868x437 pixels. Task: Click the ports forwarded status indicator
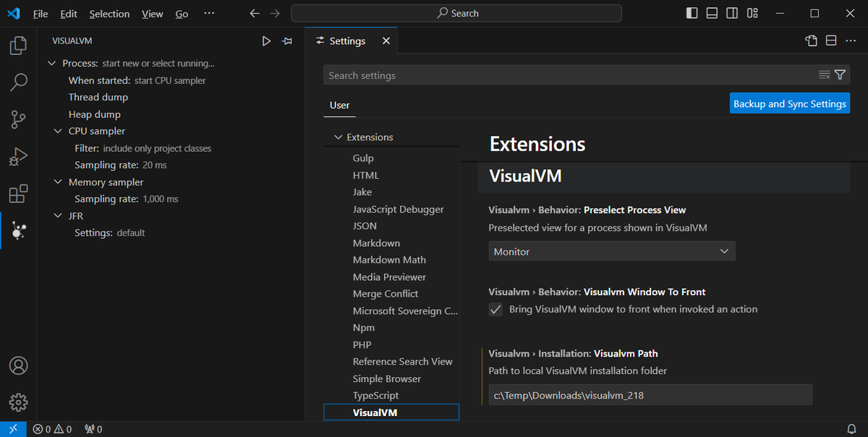pyautogui.click(x=93, y=429)
